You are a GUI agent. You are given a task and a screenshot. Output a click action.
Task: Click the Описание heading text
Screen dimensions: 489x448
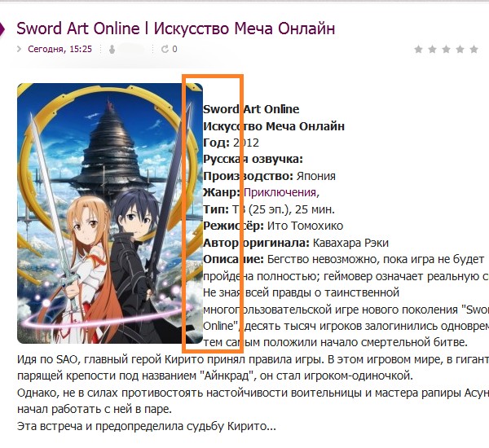234,259
